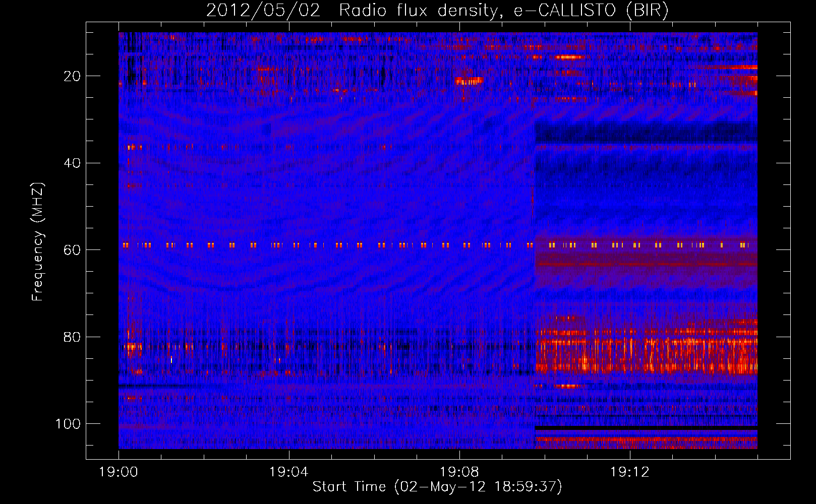The image size is (816, 504).
Task: Click the 'Start Time (02-May-12 18:59:37)' label
Action: pos(437,487)
